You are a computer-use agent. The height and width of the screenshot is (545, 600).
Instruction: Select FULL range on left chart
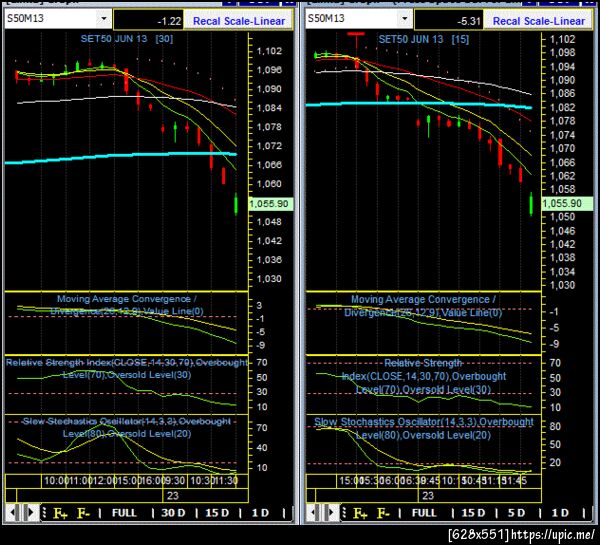(x=124, y=513)
